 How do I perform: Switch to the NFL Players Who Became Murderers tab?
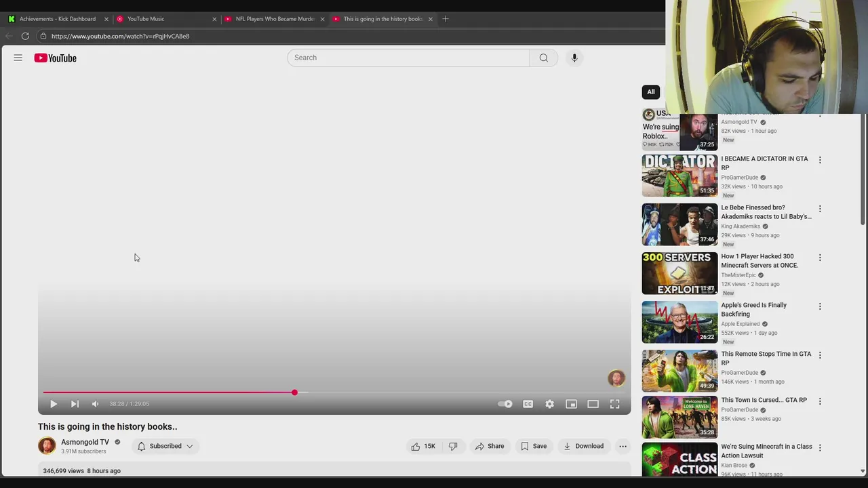point(275,19)
